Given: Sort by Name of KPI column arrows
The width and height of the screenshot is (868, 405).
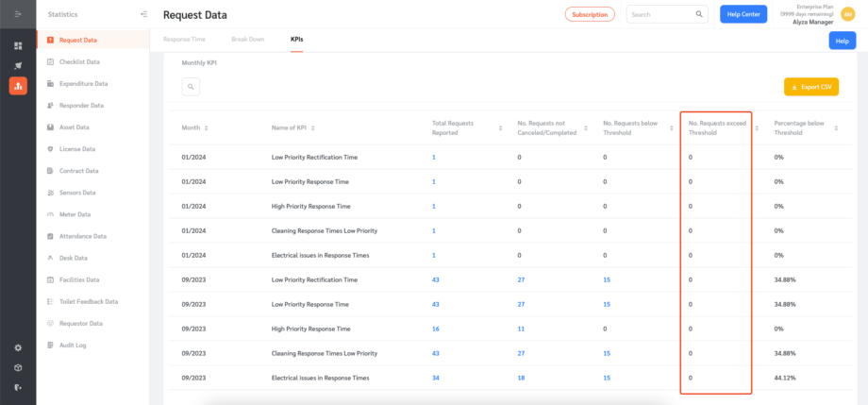Looking at the screenshot, I should coord(313,128).
